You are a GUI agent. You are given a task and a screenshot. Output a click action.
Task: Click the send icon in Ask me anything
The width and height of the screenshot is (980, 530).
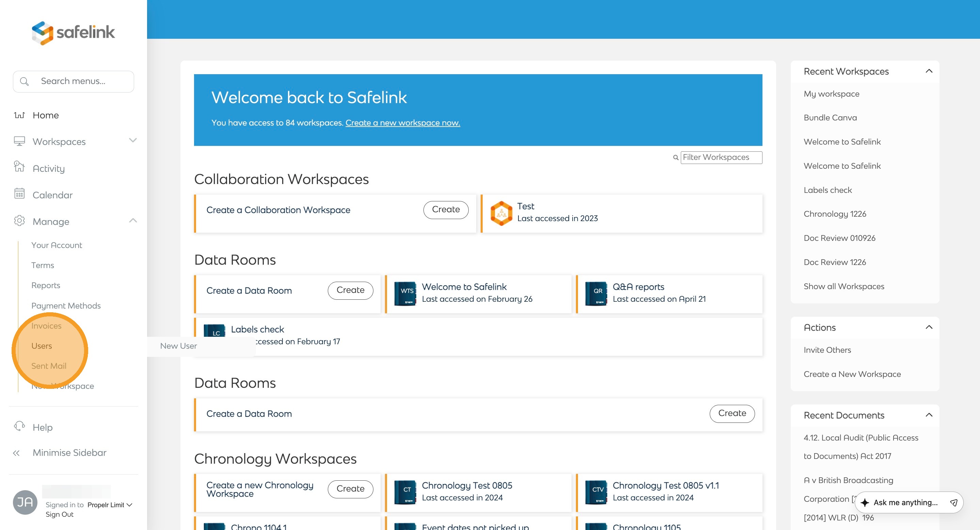pos(953,503)
